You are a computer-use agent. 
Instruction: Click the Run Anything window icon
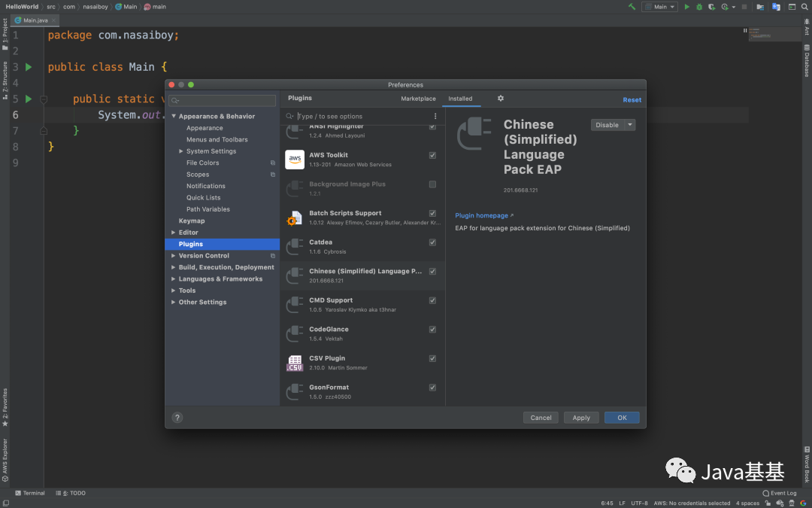(x=792, y=7)
